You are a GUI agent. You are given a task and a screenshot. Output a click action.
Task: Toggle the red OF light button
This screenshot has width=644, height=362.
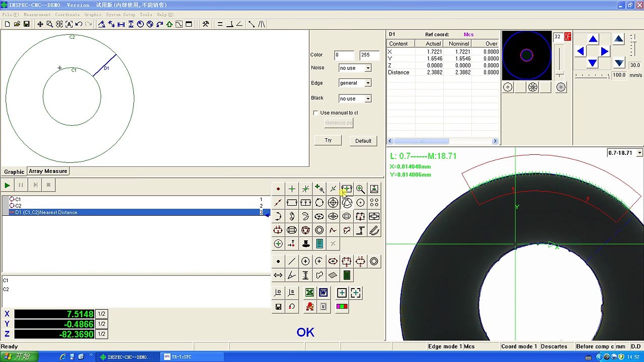(x=568, y=37)
